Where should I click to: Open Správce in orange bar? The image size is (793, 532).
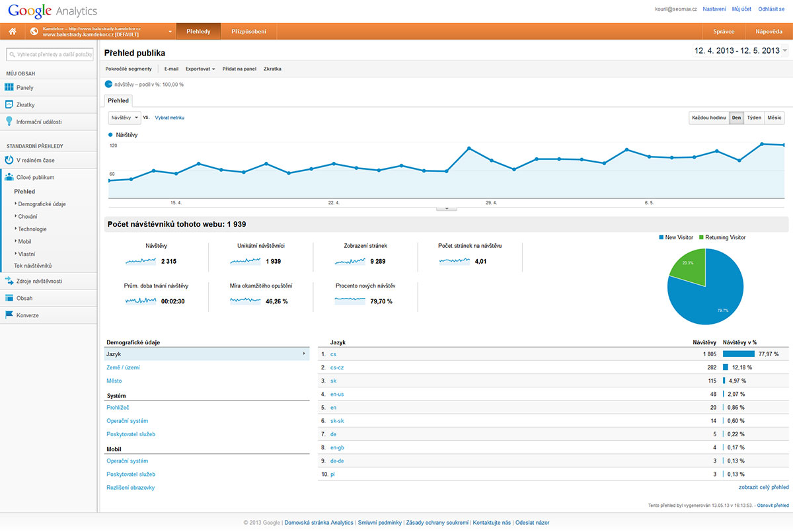[724, 32]
